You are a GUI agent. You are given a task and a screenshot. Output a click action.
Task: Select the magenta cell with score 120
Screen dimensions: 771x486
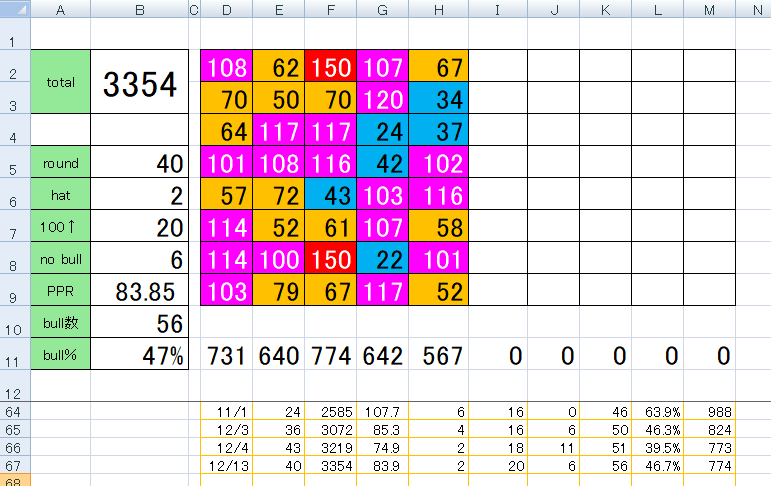click(383, 98)
